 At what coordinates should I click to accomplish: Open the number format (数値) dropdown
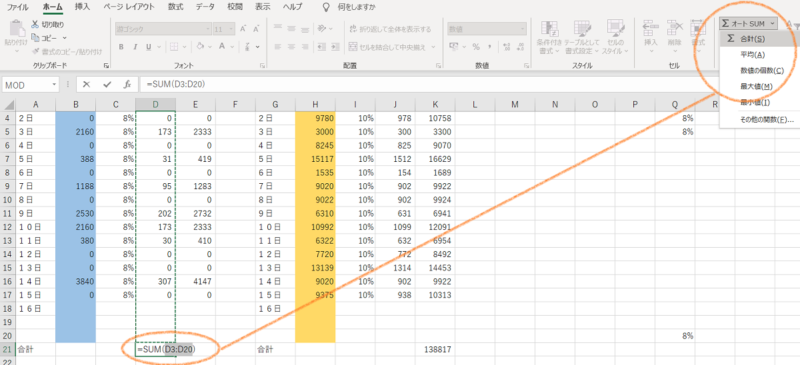pyautogui.click(x=523, y=29)
